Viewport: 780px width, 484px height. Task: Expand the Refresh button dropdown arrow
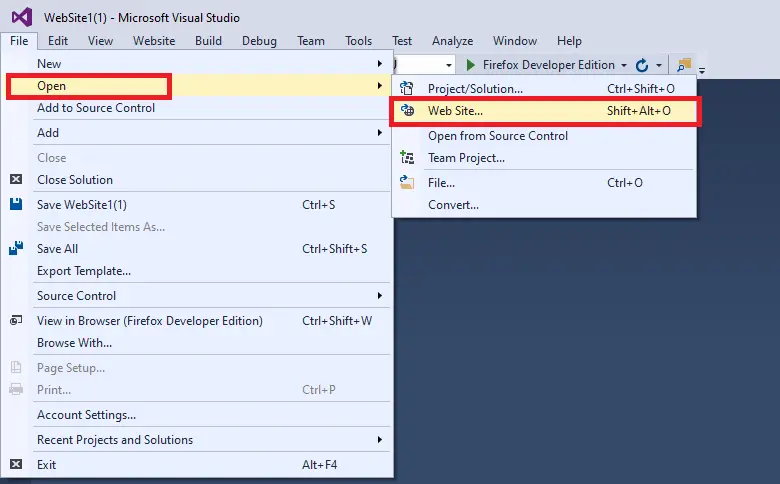659,65
